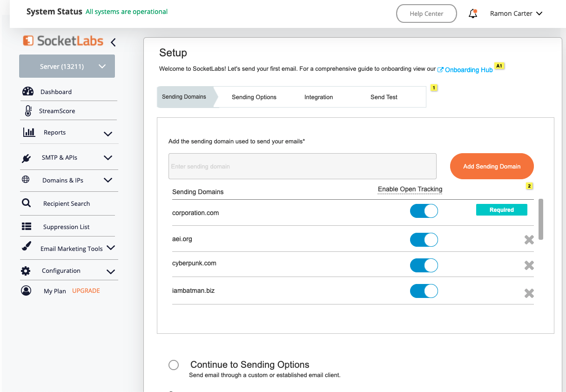Click the Email Marketing Tools brush icon

coord(27,247)
